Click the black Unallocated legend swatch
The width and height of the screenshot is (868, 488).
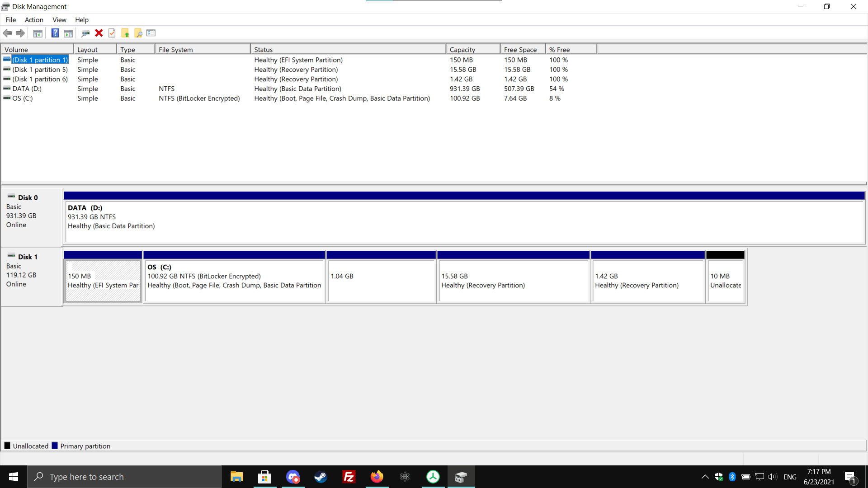[7, 446]
